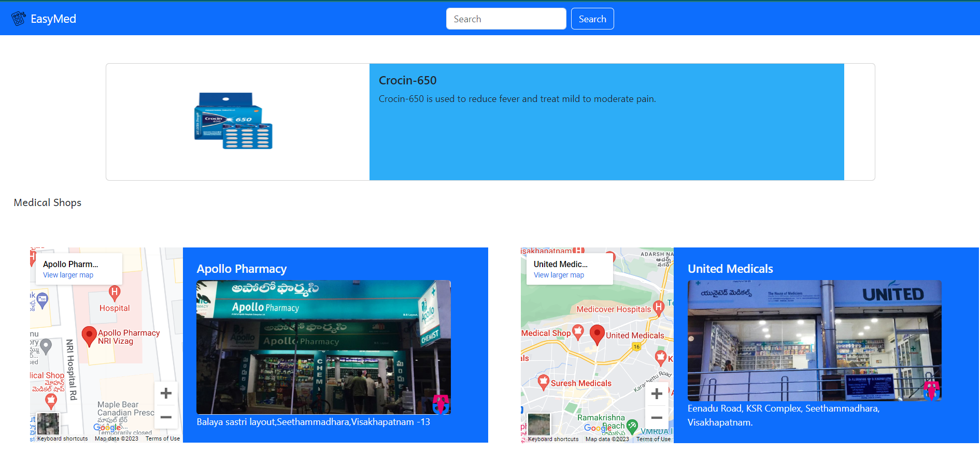Viewport: 980px width, 468px height.
Task: Zoom in on the Apollo Pharmacy map
Action: [x=166, y=393]
